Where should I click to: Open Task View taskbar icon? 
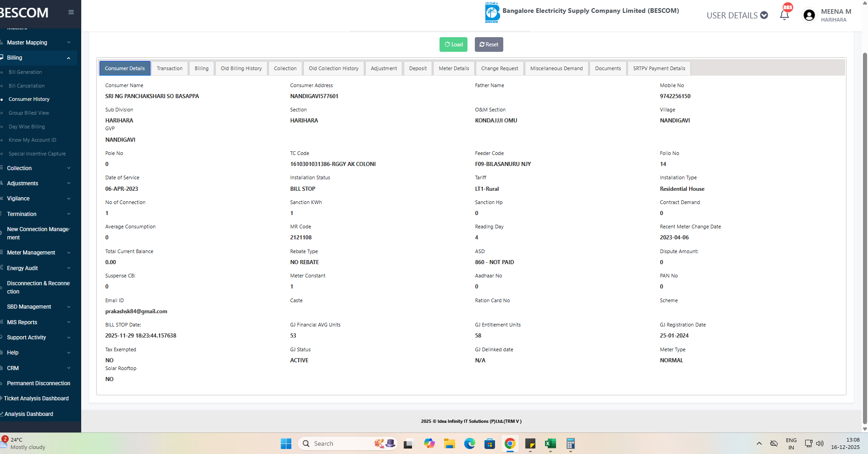click(408, 443)
